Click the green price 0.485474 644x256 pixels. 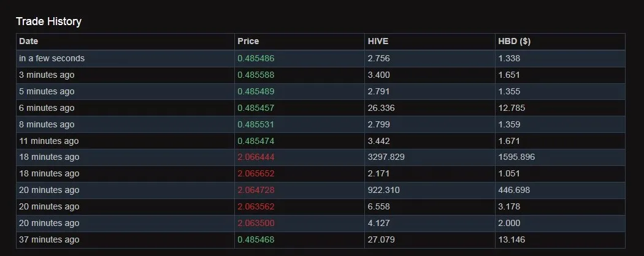coord(256,141)
